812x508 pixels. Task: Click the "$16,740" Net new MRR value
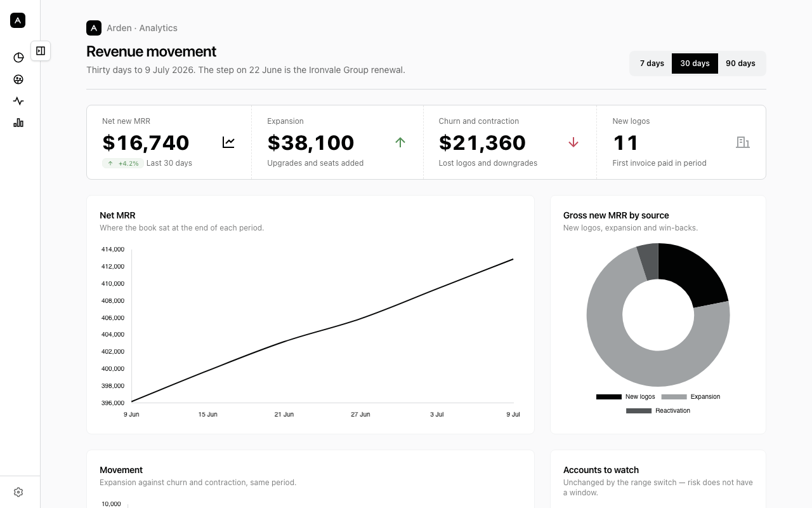point(146,143)
